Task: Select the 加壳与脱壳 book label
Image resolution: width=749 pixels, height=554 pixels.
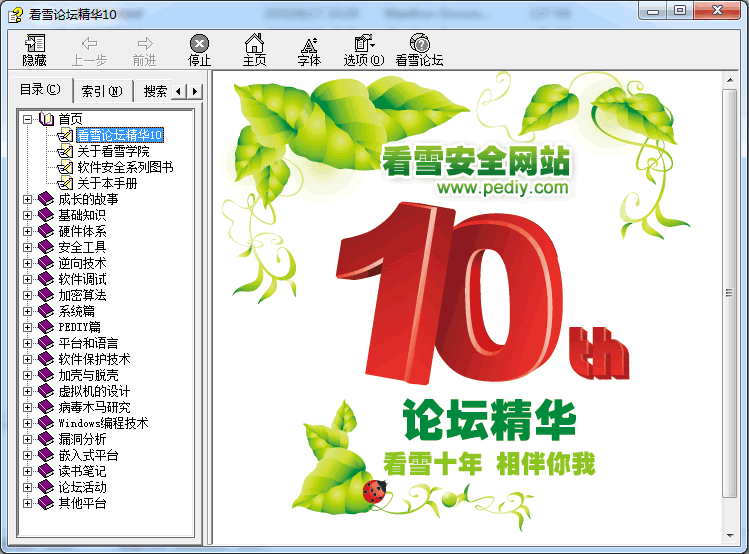Action: tap(88, 375)
